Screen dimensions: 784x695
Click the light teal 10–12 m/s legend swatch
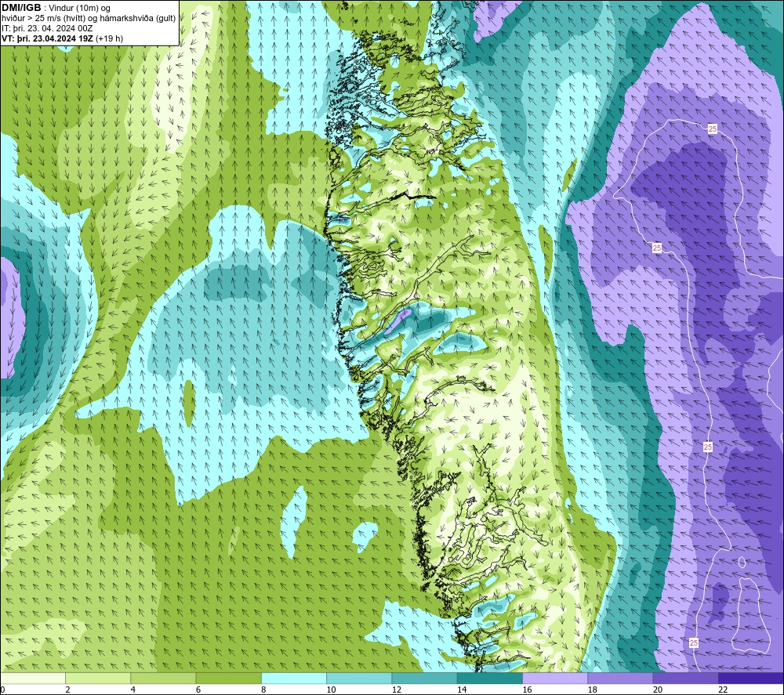coord(359,678)
